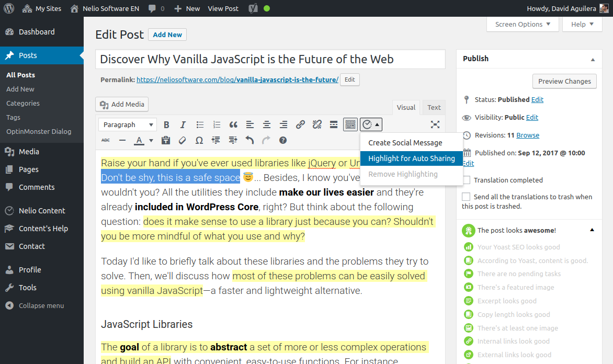Insert a bulleted list
This screenshot has width=613, height=364.
pos(200,124)
